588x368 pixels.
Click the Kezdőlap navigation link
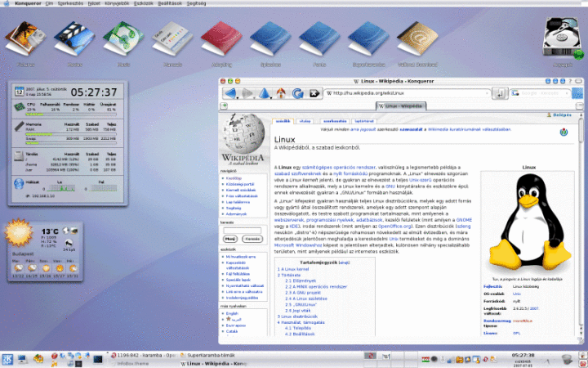pos(234,178)
